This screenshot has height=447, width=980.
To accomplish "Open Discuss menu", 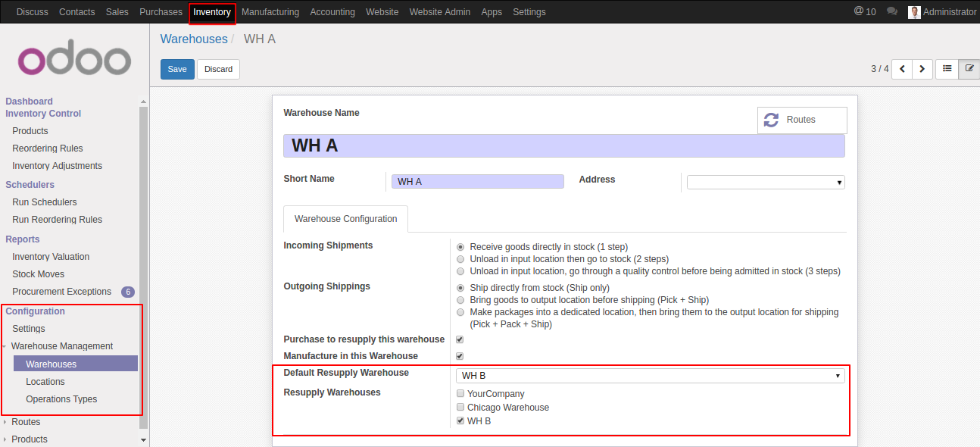I will coord(32,12).
